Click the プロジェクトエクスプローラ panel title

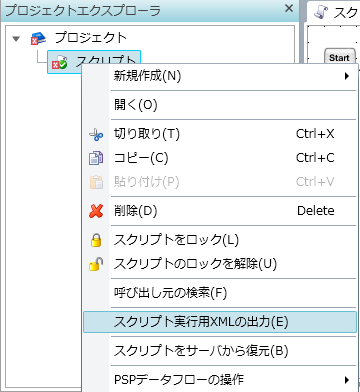pyautogui.click(x=83, y=10)
